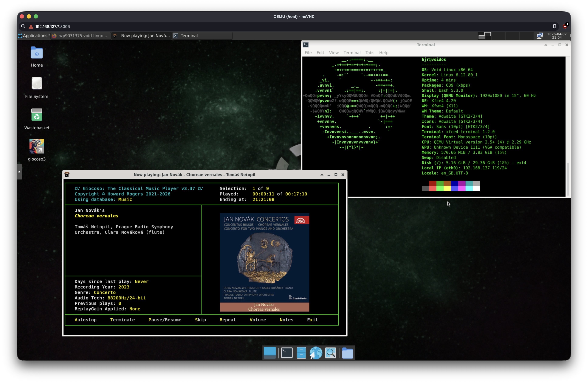The height and width of the screenshot is (383, 588).
Task: Click Pause/Resume in Giocoso player
Action: pos(165,320)
